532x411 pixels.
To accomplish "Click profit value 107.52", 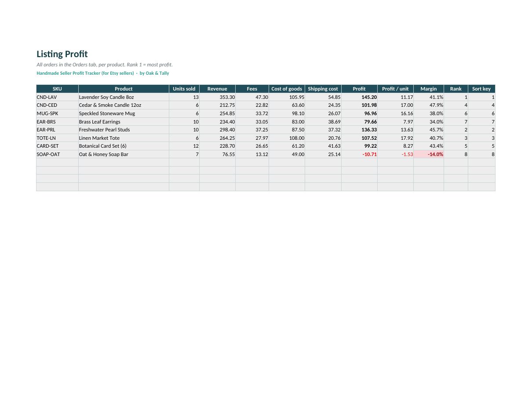I will 359,138.
